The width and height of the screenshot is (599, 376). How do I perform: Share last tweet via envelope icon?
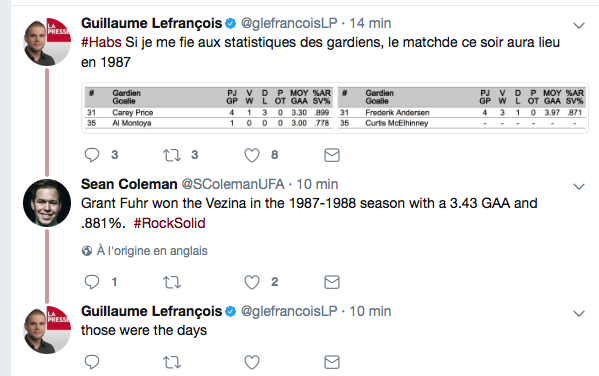click(x=332, y=362)
